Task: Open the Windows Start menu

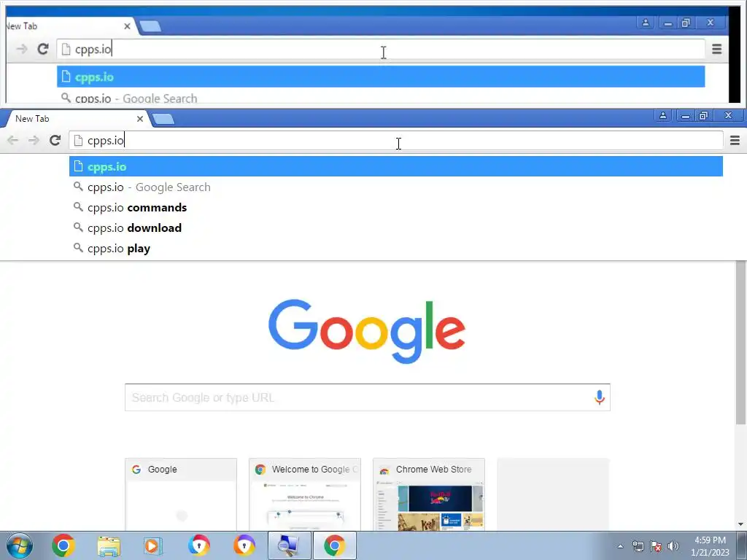Action: [x=20, y=545]
